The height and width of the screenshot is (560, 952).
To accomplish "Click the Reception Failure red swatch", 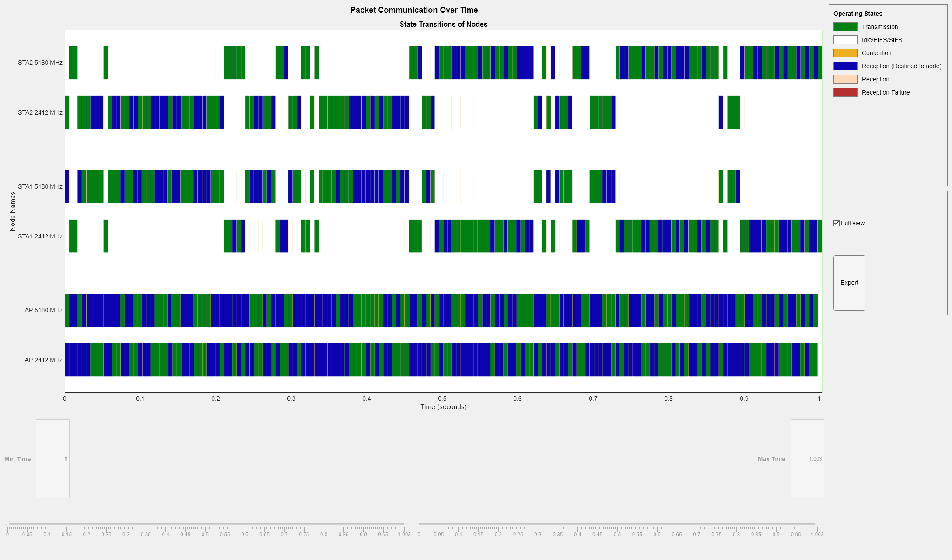I will tap(845, 92).
